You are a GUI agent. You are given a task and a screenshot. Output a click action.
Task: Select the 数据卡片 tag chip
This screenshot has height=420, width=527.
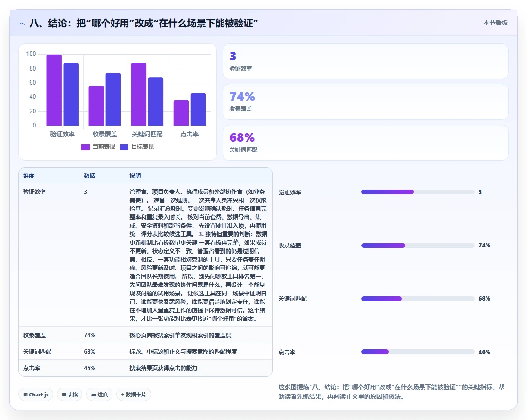[x=134, y=395]
